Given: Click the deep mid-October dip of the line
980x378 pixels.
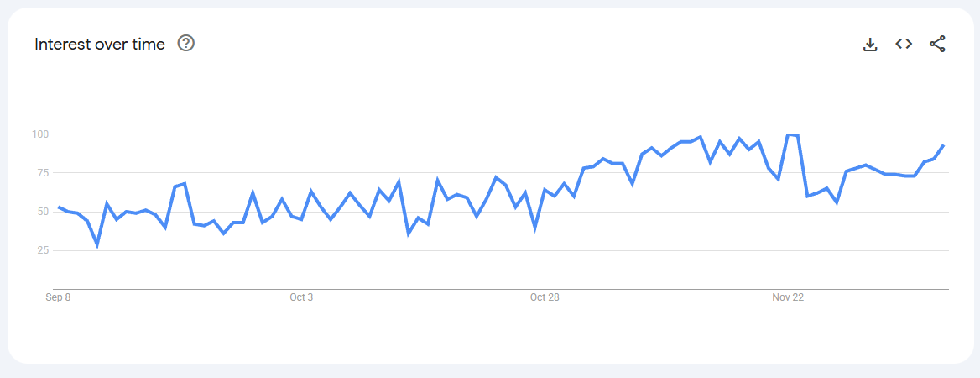Looking at the screenshot, I should pyautogui.click(x=409, y=234).
